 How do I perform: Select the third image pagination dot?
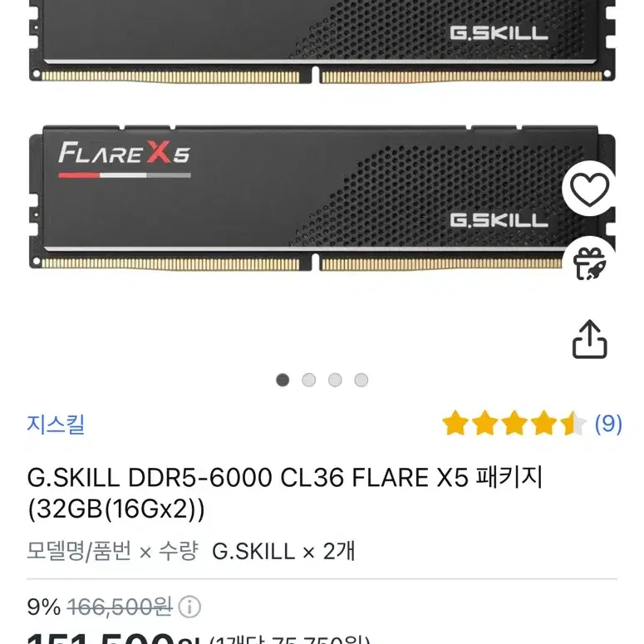[335, 380]
